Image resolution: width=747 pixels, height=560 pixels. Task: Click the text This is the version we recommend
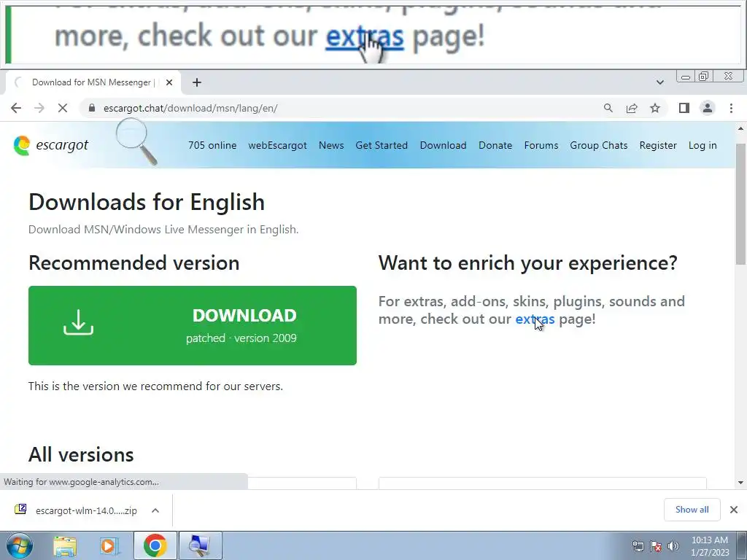tap(156, 386)
